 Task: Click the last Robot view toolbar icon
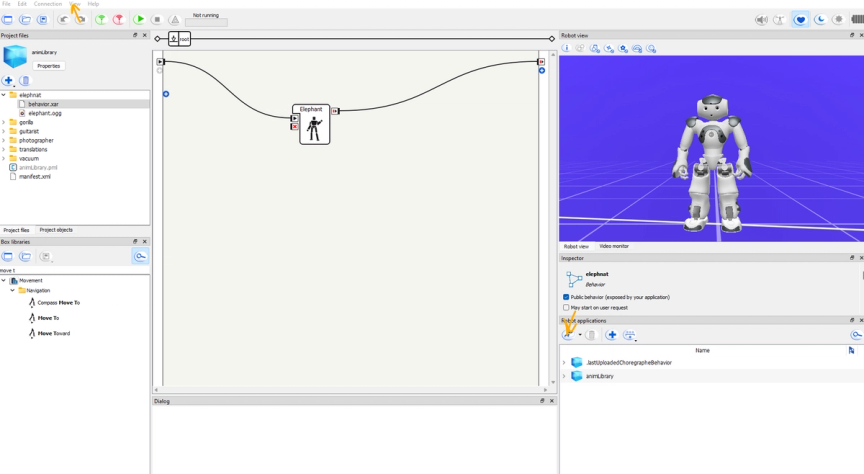(x=651, y=49)
